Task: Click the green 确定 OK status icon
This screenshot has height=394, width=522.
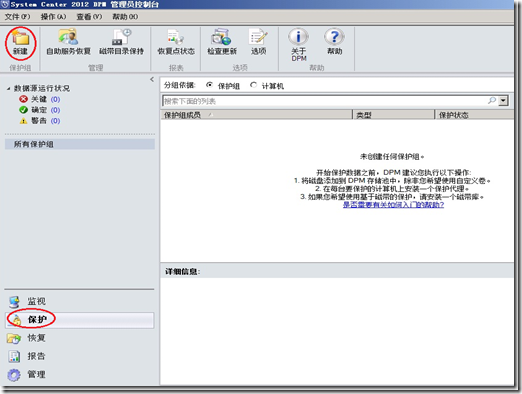Action: point(23,110)
